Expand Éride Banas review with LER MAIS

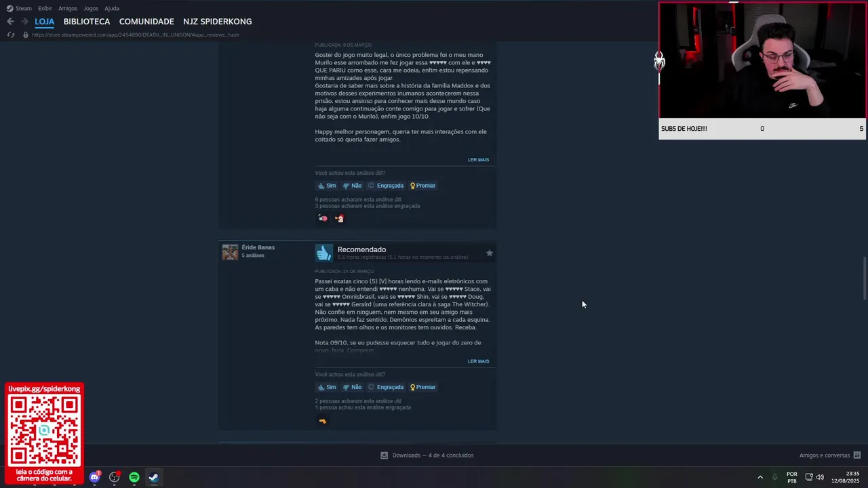tap(478, 361)
